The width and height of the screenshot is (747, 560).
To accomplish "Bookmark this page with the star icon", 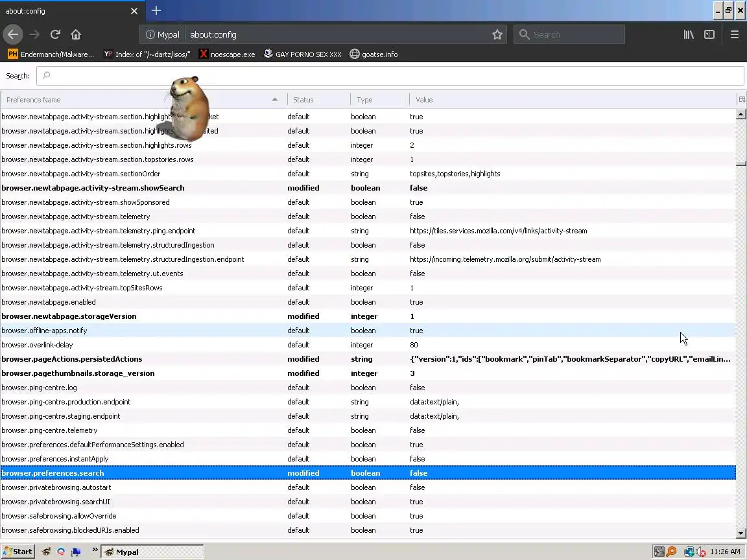I will coord(497,34).
